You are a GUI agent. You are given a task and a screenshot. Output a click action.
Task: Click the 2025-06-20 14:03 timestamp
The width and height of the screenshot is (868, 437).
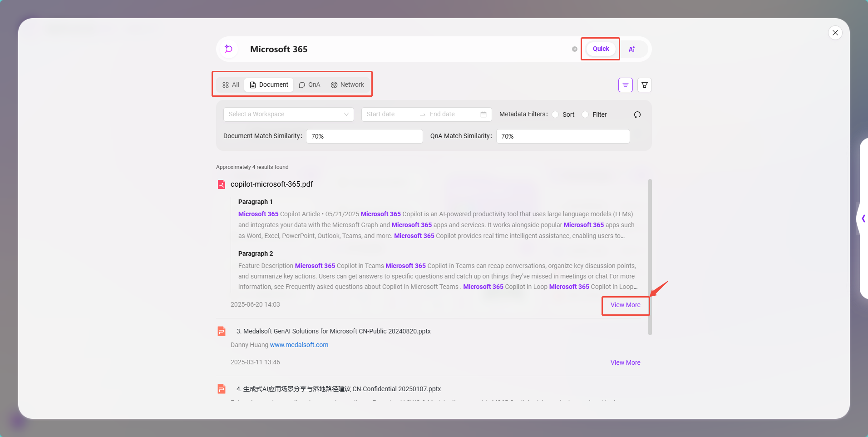point(255,305)
